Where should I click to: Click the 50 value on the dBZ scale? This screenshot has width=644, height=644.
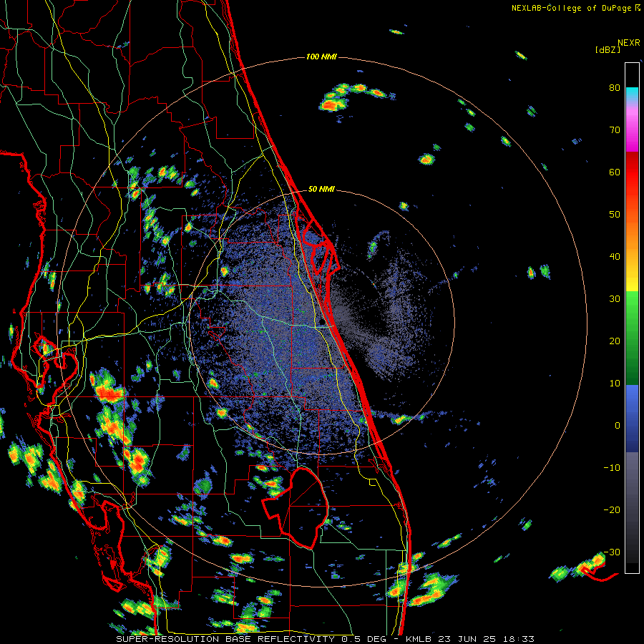615,215
